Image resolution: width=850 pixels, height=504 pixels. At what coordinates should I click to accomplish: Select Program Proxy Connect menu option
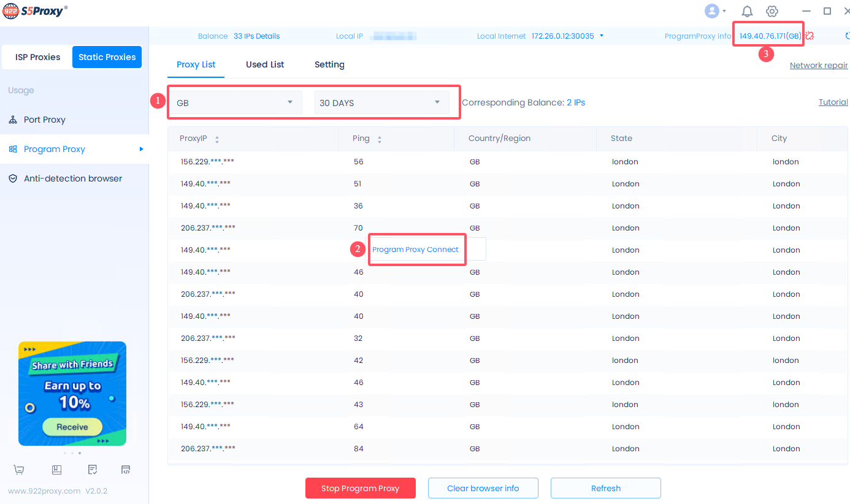tap(415, 250)
